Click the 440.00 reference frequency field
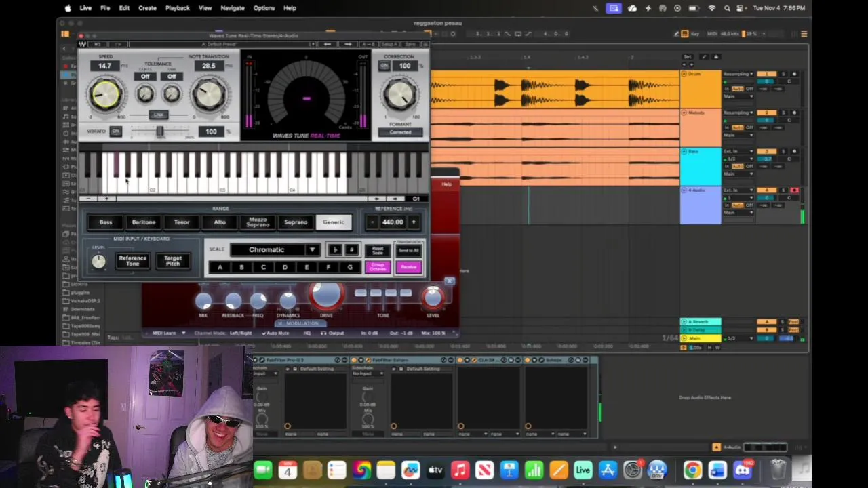 coord(393,222)
